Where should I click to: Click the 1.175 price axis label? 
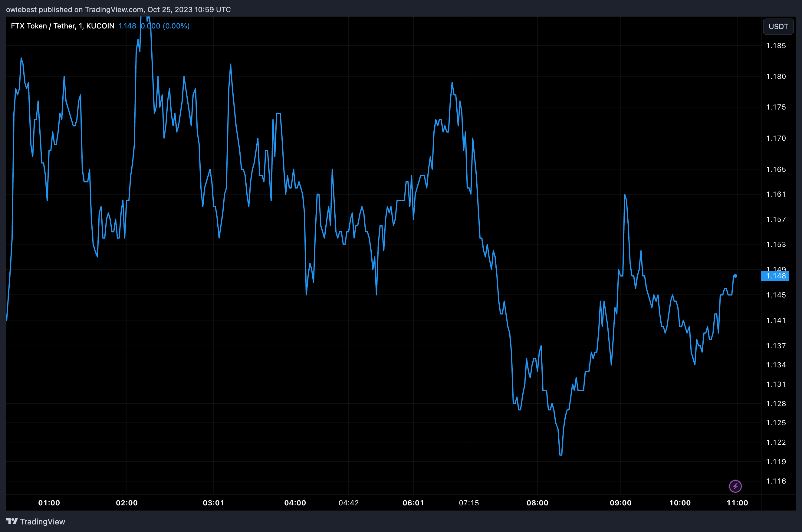pyautogui.click(x=776, y=107)
